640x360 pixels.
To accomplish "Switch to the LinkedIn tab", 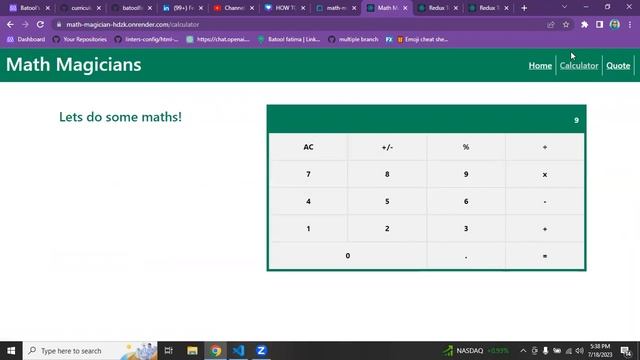I will click(182, 8).
